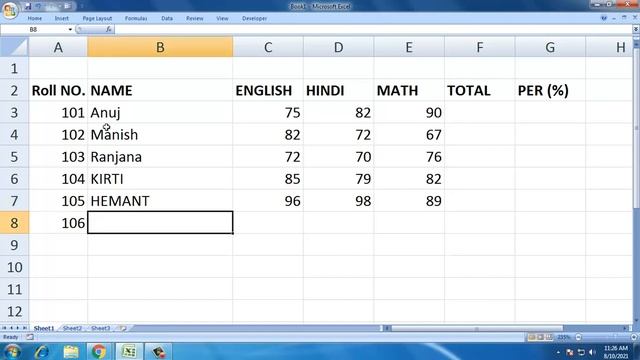The image size is (640, 360).
Task: Click the screen recorder taskbar icon
Action: click(158, 351)
